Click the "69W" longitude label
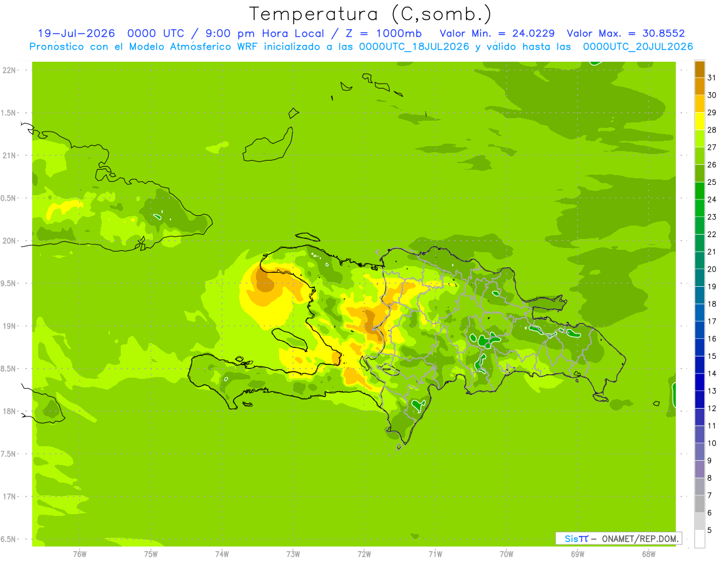The image size is (728, 562). point(577,554)
